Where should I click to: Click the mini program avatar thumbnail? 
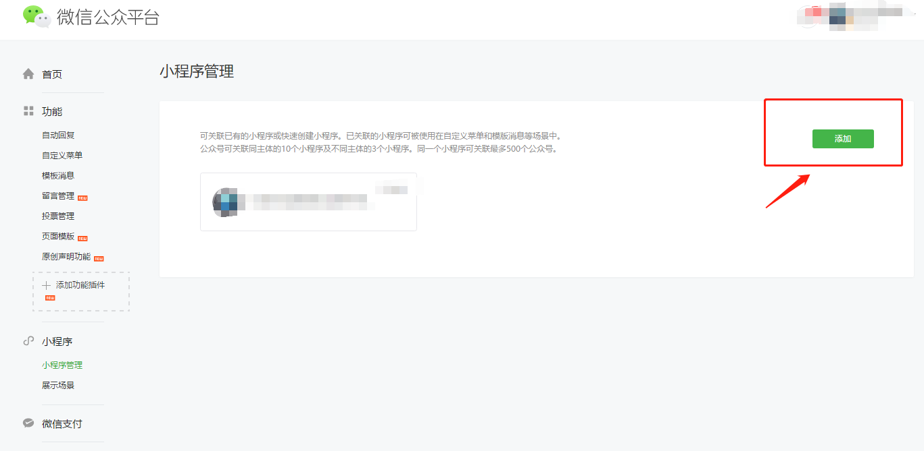225,202
